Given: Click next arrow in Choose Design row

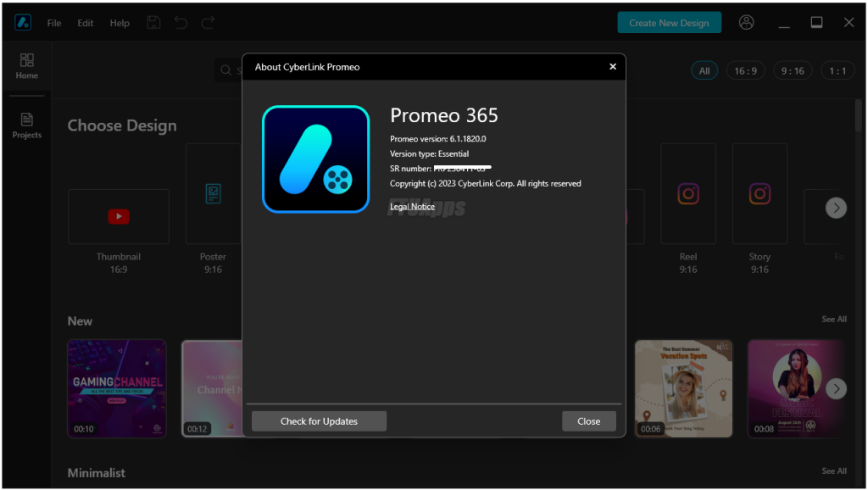Looking at the screenshot, I should coord(836,209).
